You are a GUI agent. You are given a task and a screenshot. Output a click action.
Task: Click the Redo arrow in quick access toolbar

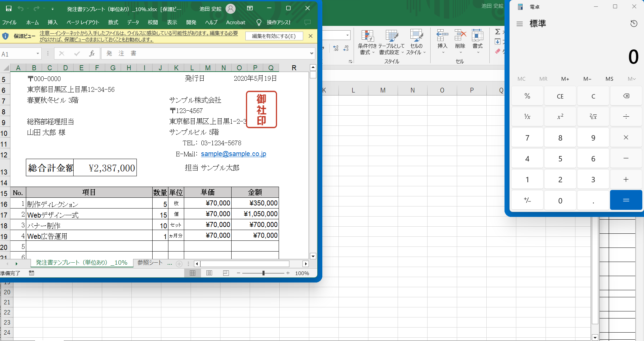tap(36, 8)
